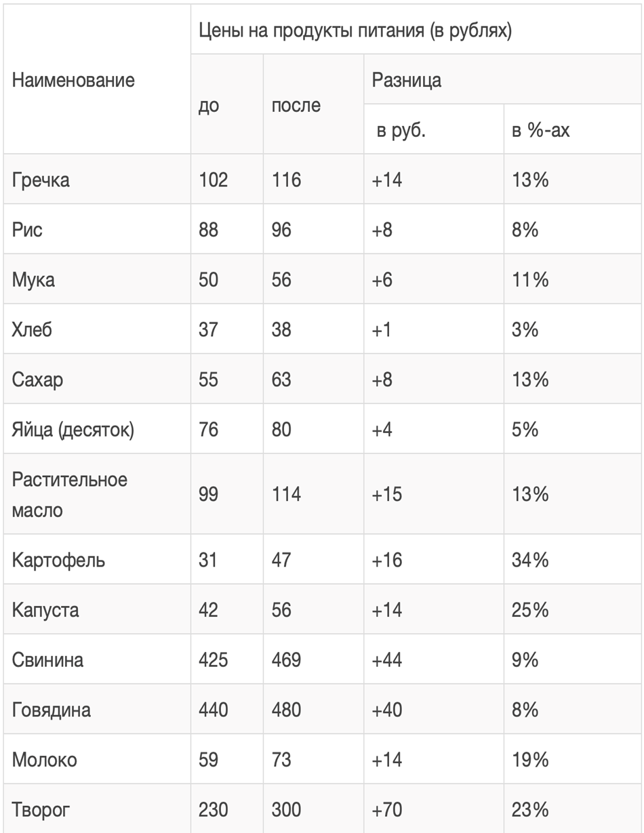Select the "после" column header

(296, 106)
